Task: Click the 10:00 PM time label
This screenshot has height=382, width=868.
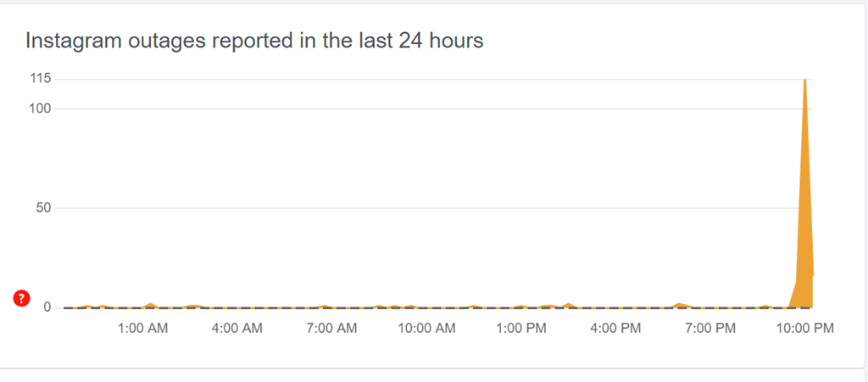Action: (x=805, y=329)
